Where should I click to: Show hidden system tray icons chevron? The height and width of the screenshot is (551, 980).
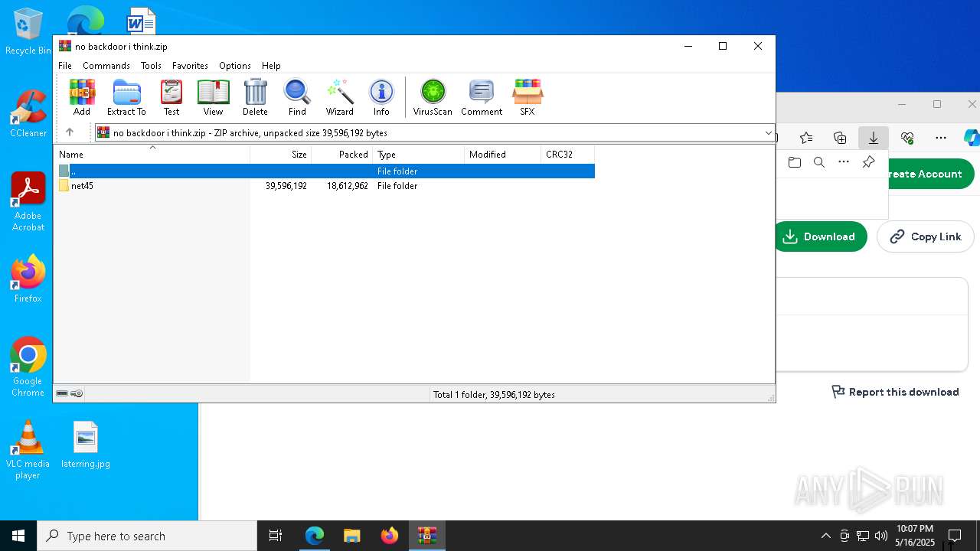click(x=825, y=536)
